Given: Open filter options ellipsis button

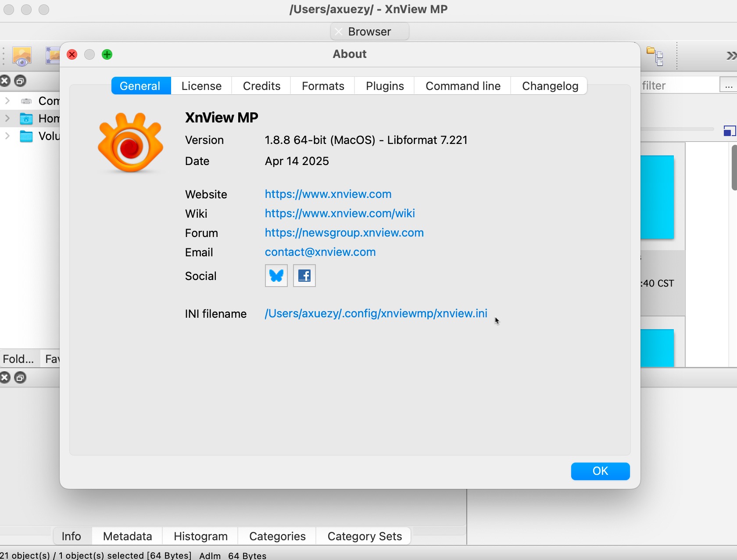Looking at the screenshot, I should pos(728,85).
